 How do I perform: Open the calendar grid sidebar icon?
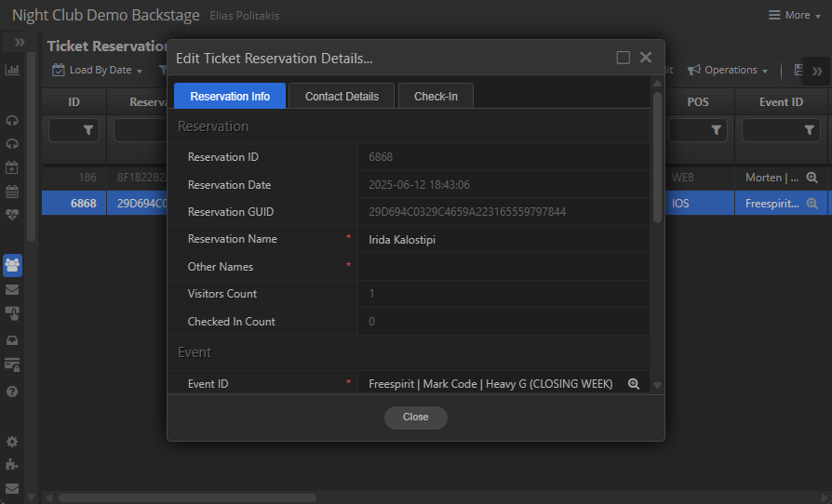coord(12,192)
